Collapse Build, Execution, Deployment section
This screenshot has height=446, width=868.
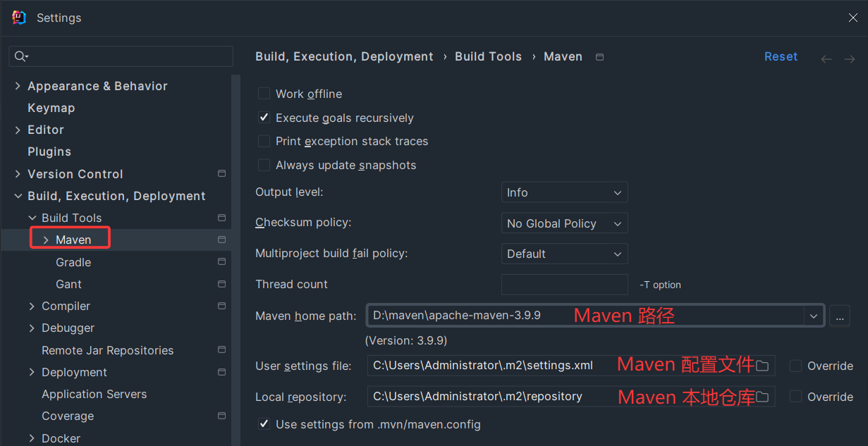[x=18, y=196]
